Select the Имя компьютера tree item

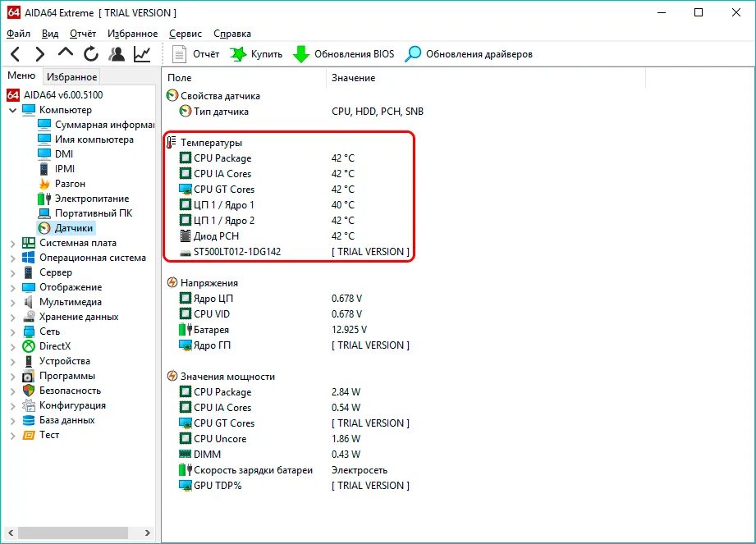(94, 139)
